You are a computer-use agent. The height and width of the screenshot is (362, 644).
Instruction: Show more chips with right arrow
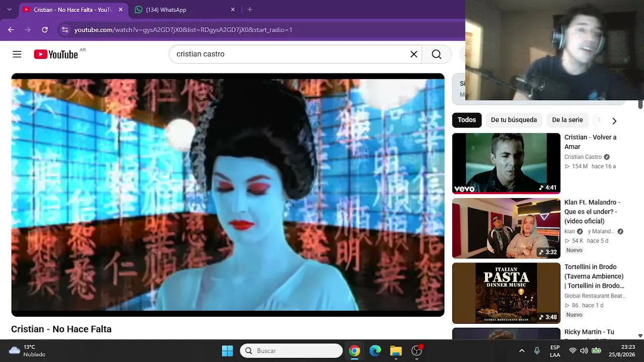click(x=614, y=121)
